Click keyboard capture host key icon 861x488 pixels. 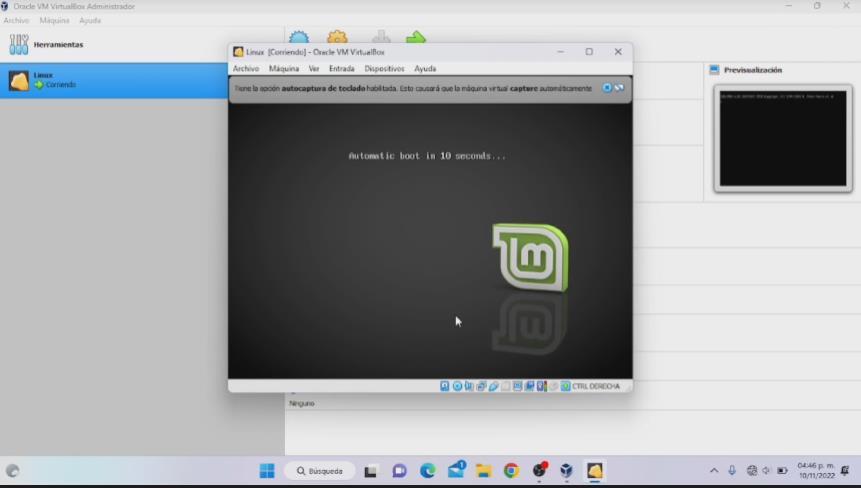pos(566,386)
